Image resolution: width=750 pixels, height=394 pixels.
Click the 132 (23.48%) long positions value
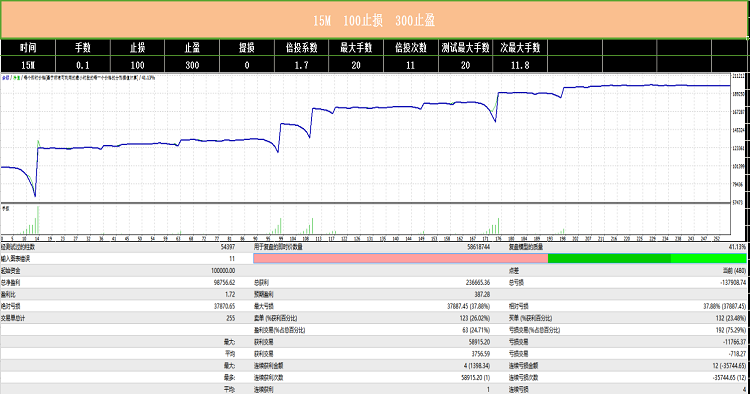(x=731, y=318)
